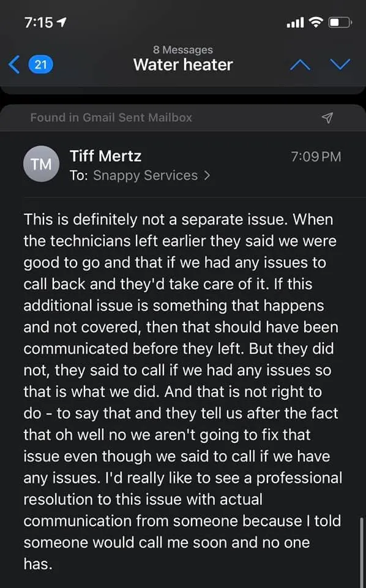The height and width of the screenshot is (588, 366).
Task: Select the sender name Tiff Mertz
Action: pyautogui.click(x=105, y=156)
